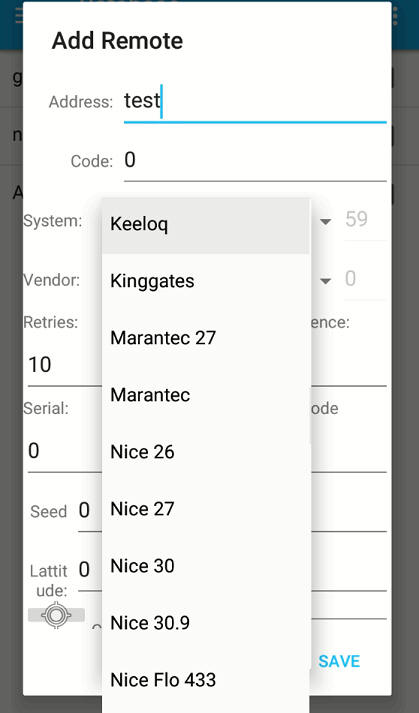This screenshot has height=713, width=419.
Task: Click the Code input field
Action: tap(255, 161)
